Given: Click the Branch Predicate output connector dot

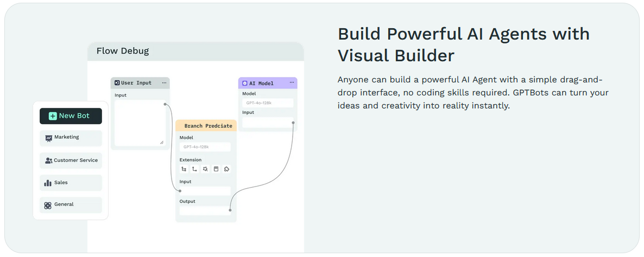Looking at the screenshot, I should coord(230,211).
